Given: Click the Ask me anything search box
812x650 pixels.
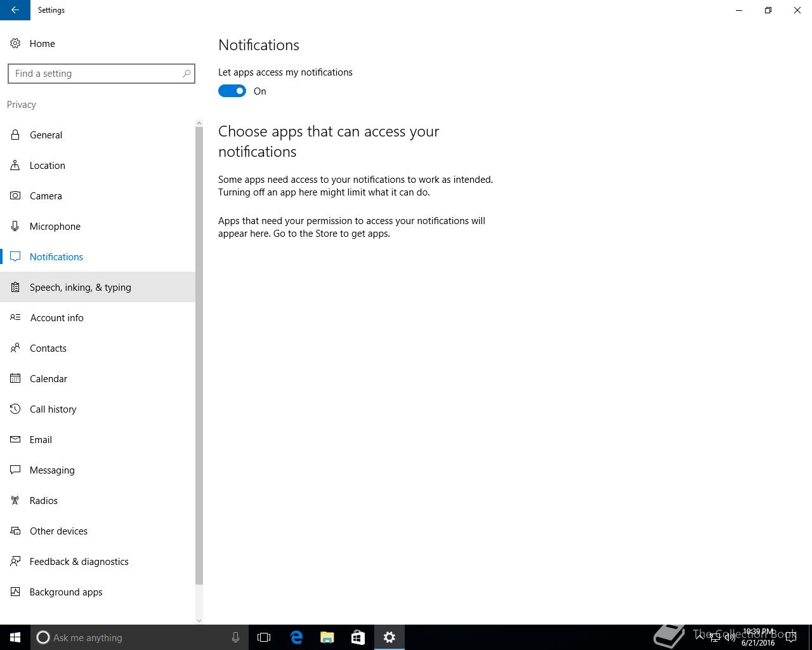Looking at the screenshot, I should tap(140, 637).
